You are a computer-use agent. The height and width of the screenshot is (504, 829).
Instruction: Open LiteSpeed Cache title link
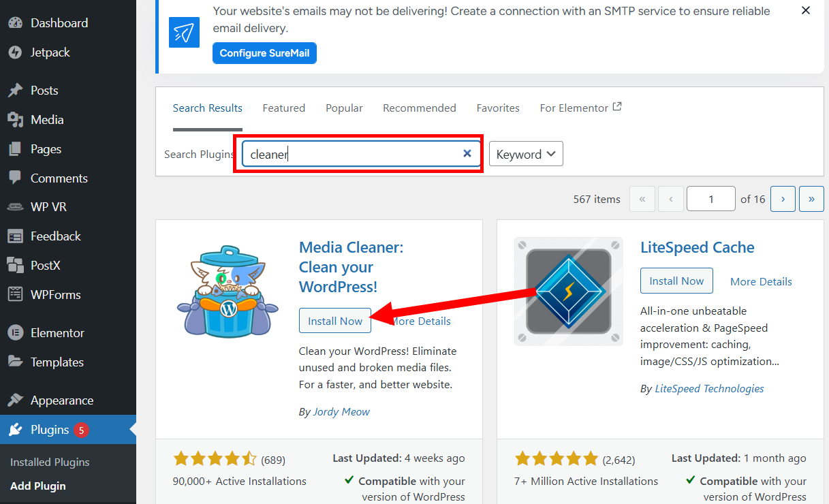[x=698, y=247]
